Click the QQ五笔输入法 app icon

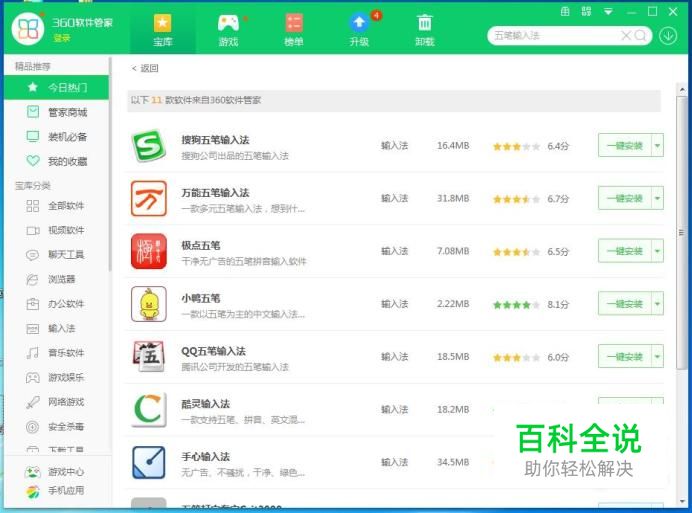pos(149,357)
